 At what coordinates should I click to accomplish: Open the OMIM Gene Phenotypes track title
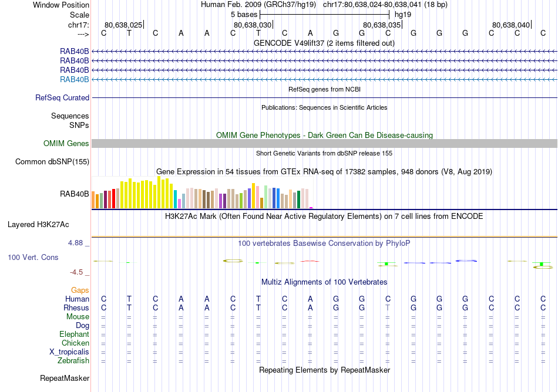[x=324, y=135]
